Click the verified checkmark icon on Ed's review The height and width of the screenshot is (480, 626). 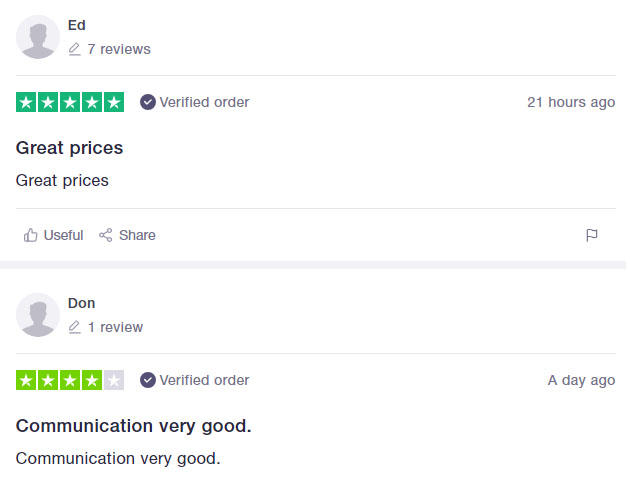(148, 102)
